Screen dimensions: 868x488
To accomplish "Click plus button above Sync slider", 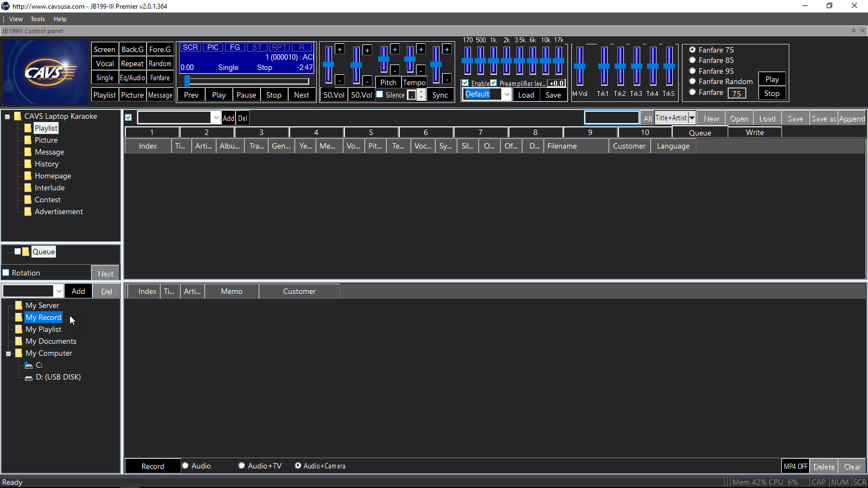I will click(447, 49).
